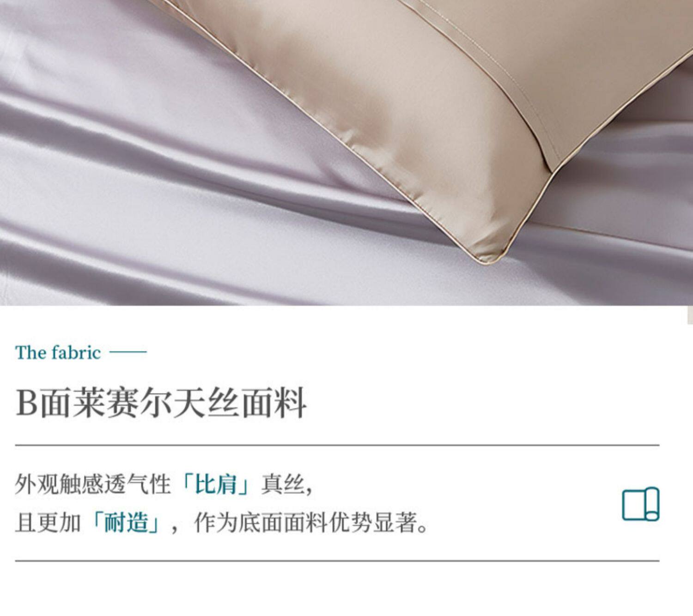Screen dimensions: 693x616
Task: Click the highlighted 「耐造」 text
Action: pyautogui.click(x=126, y=523)
